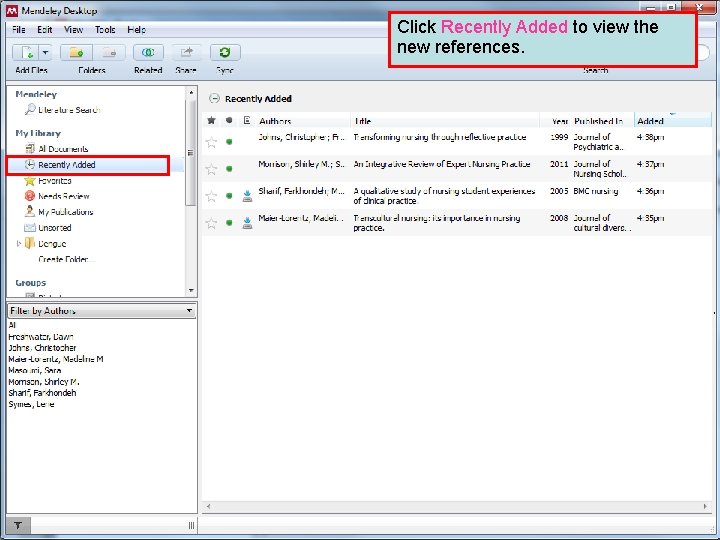This screenshot has width=720, height=540.
Task: Select All Documents in My Library
Action: click(x=63, y=149)
